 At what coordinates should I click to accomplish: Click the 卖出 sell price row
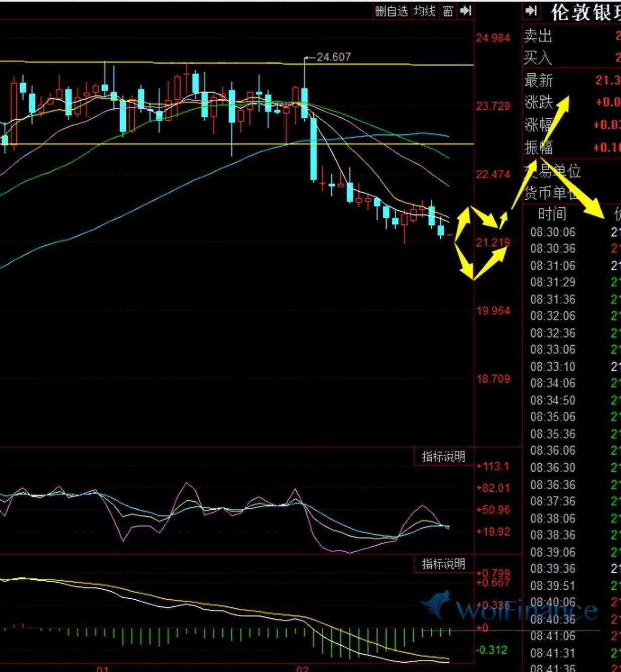point(538,36)
